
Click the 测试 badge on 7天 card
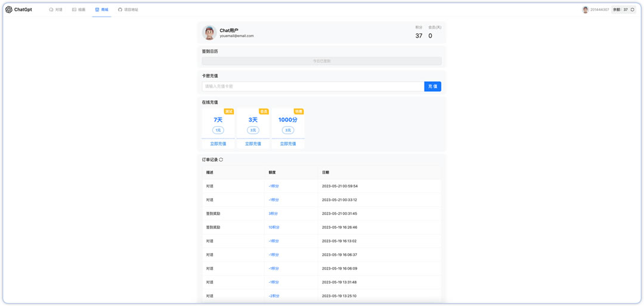tap(229, 112)
